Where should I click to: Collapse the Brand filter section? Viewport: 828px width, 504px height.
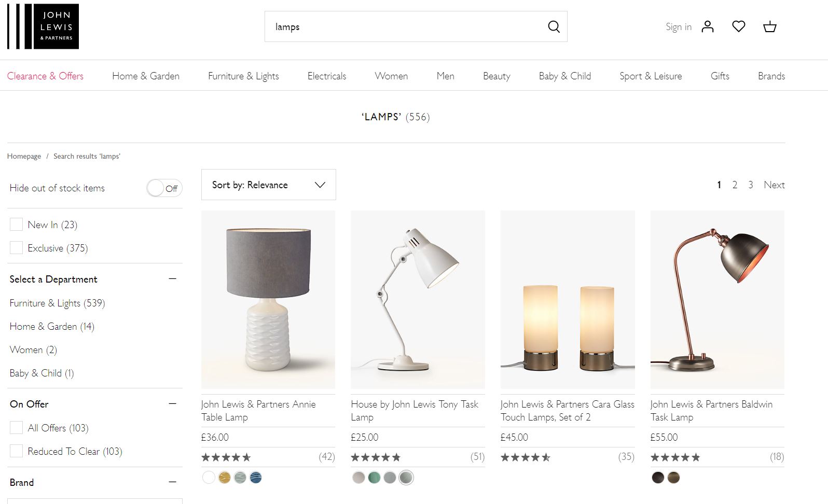[x=173, y=482]
